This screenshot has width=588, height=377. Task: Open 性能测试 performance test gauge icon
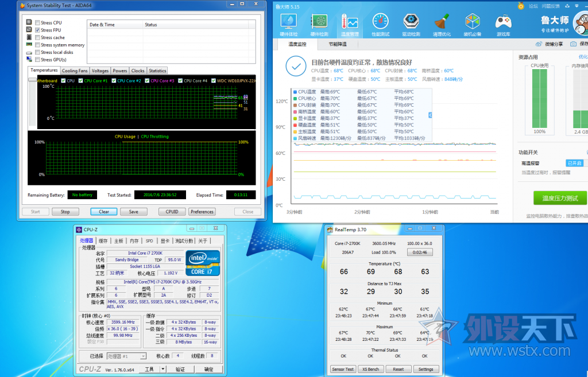tap(380, 25)
